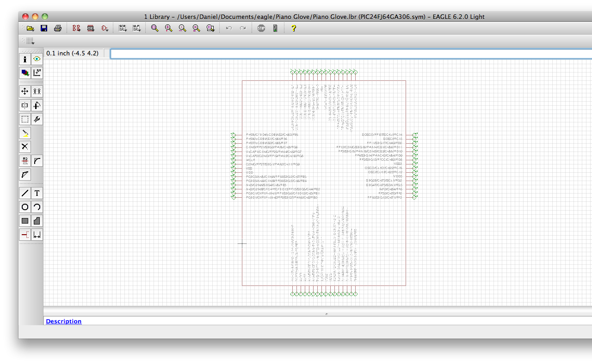Save the library with the floppy disk icon
592x364 pixels.
coord(44,28)
